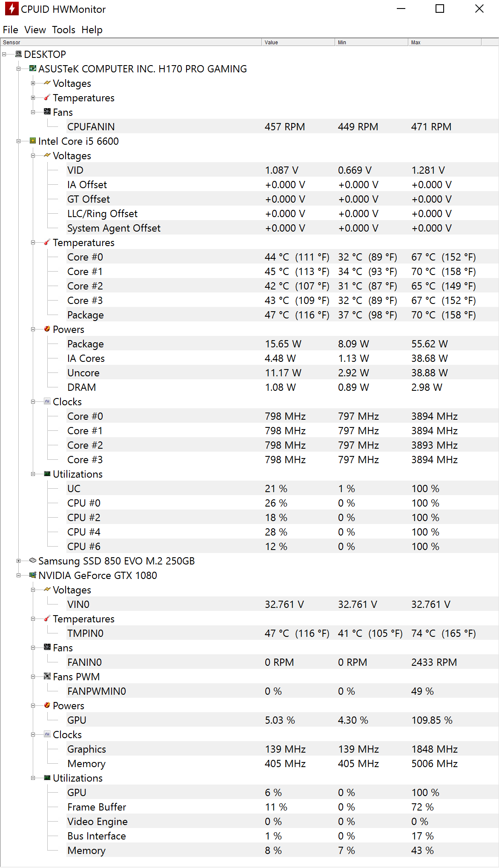The width and height of the screenshot is (499, 868).
Task: Click the Value column header
Action: [x=298, y=42]
